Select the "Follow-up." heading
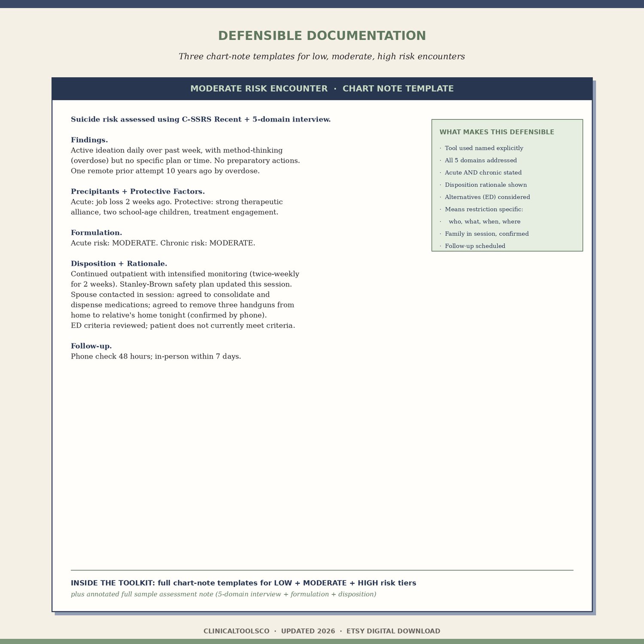 pyautogui.click(x=91, y=346)
